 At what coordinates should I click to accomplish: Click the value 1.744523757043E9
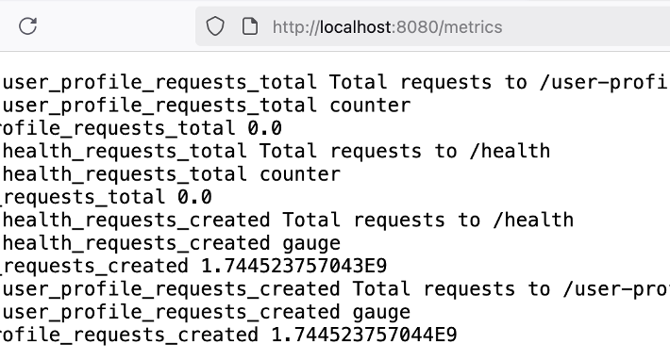click(x=294, y=266)
